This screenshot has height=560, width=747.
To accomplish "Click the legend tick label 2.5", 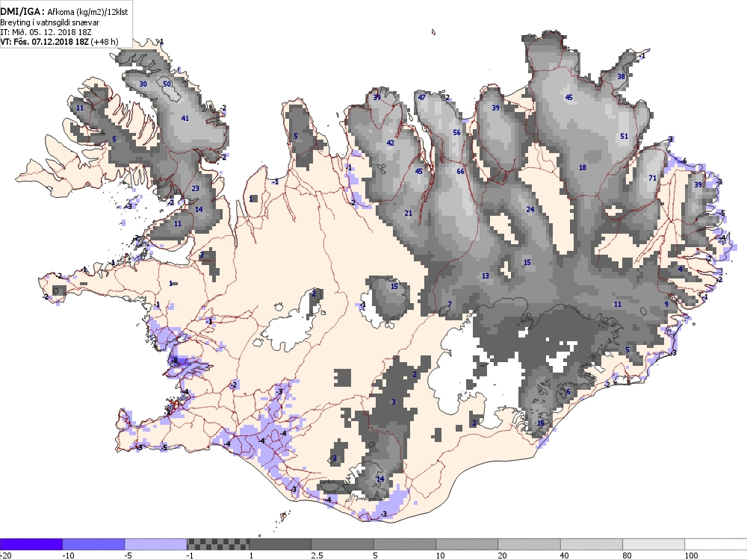I will 317,556.
